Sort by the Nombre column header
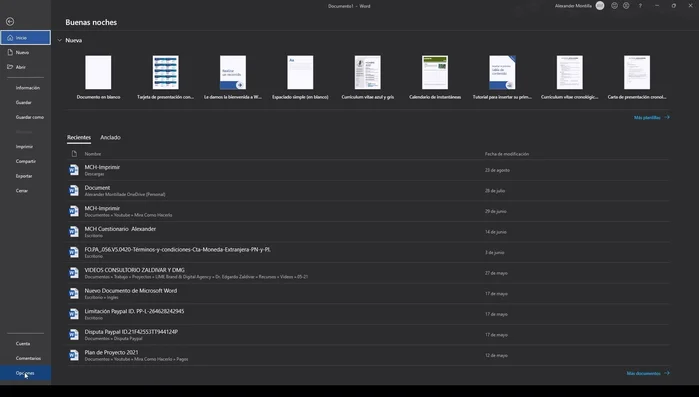The width and height of the screenshot is (699, 397). tap(93, 154)
